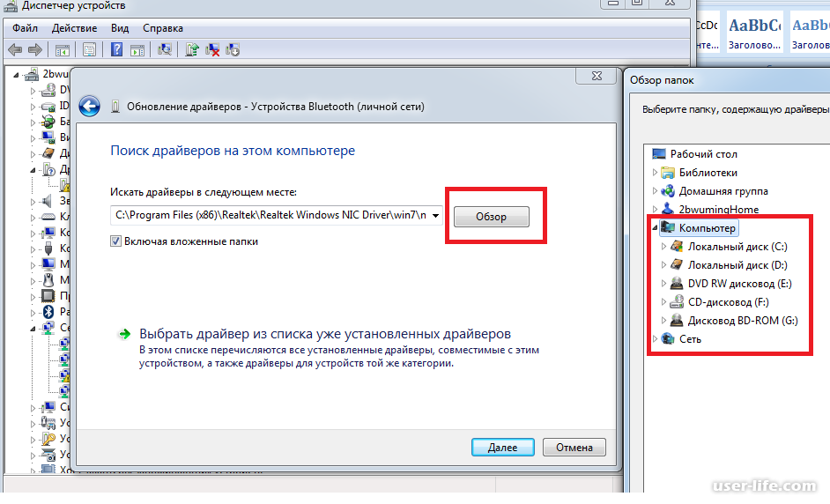The width and height of the screenshot is (830, 504).
Task: Select the Домашняя группа icon
Action: (x=668, y=191)
